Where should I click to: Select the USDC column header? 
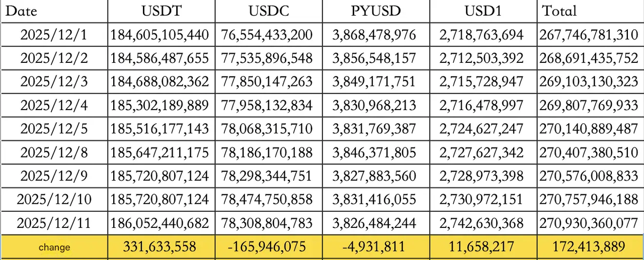(x=267, y=11)
